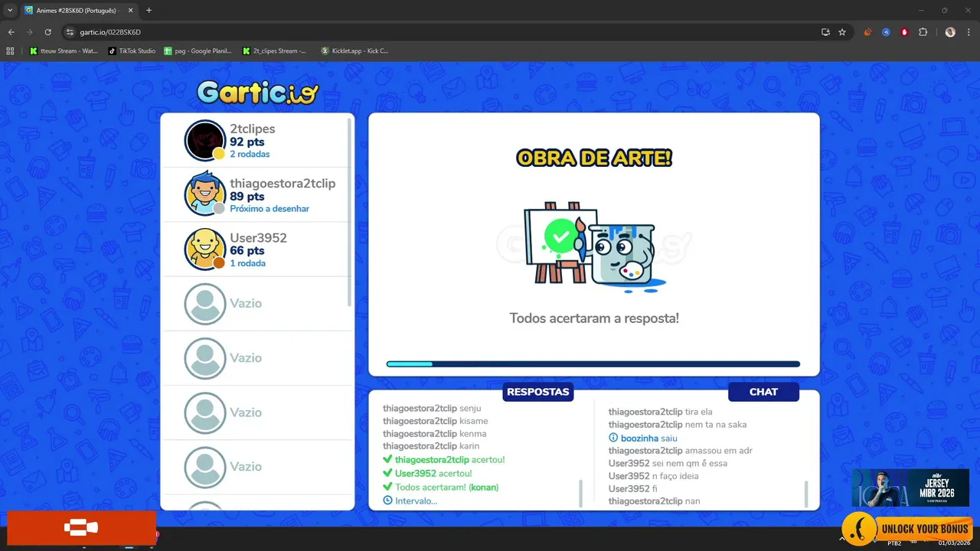Switch to the CHAT panel header
The height and width of the screenshot is (551, 980).
(x=763, y=392)
